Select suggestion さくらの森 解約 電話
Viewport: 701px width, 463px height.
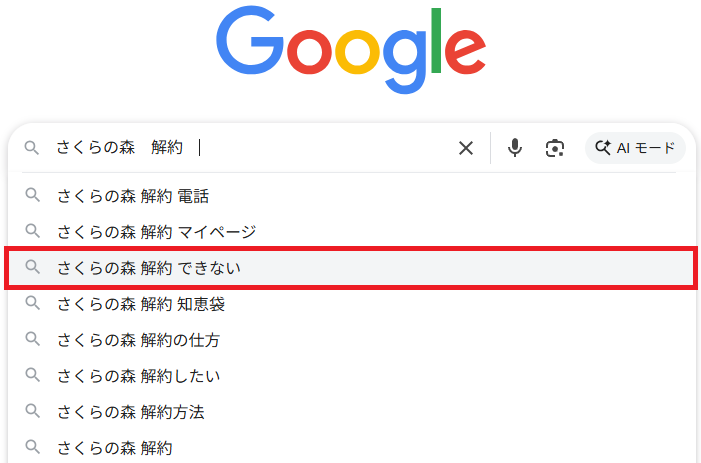pyautogui.click(x=133, y=196)
